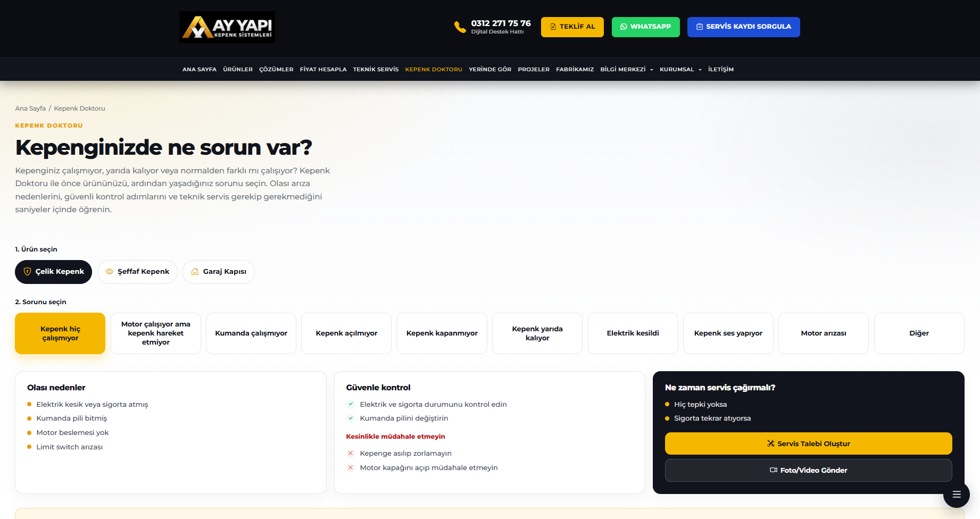Choose Motor çalışıyor ama kepenk hareket etmiyor

(x=156, y=333)
